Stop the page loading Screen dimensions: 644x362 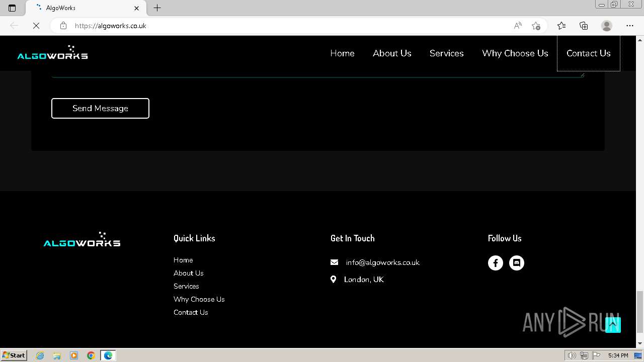pyautogui.click(x=36, y=26)
